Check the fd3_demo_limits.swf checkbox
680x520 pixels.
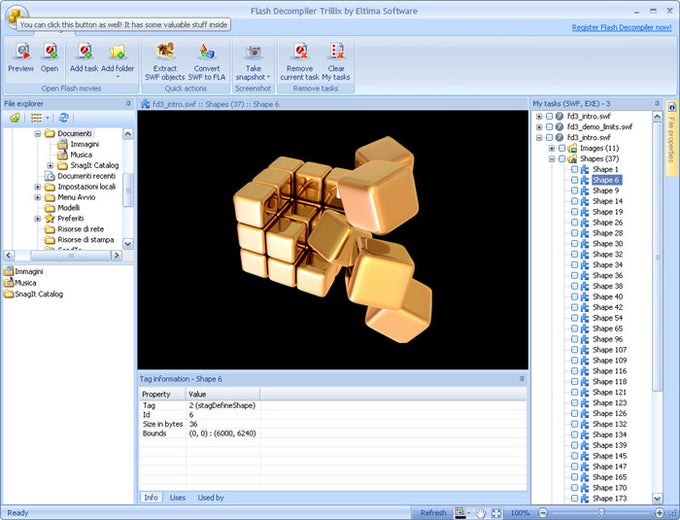pos(549,127)
